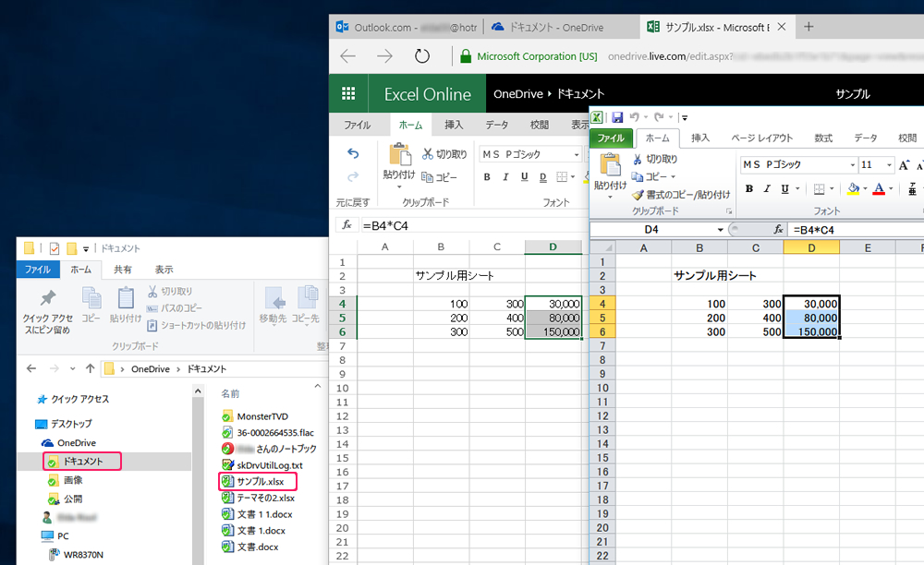Click 名前 column header in Explorer
Viewport: 924px width, 565px height.
[230, 393]
